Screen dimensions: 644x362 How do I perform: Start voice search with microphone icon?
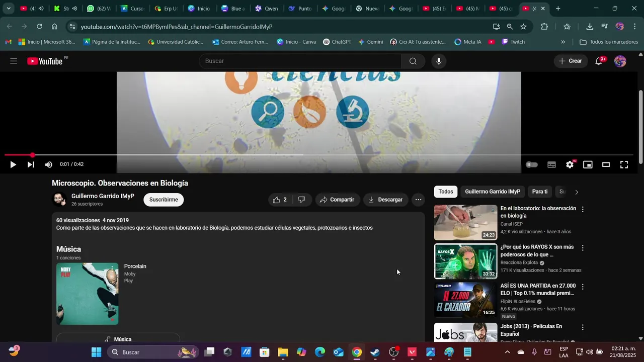[x=439, y=61]
